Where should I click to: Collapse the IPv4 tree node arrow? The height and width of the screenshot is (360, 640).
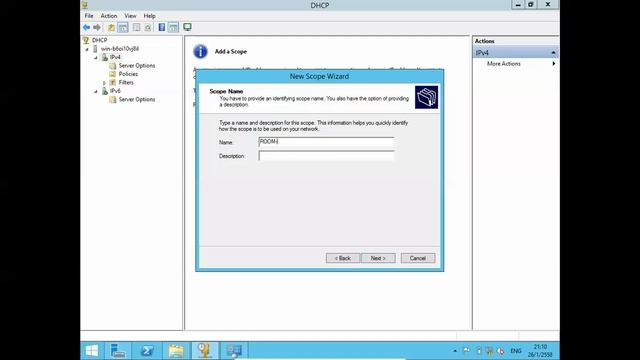(96, 58)
